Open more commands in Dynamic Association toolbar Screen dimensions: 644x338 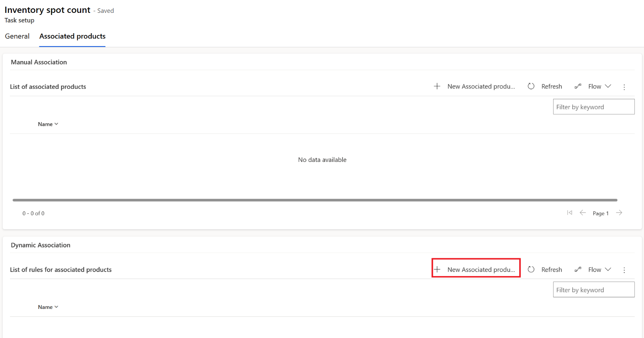624,270
